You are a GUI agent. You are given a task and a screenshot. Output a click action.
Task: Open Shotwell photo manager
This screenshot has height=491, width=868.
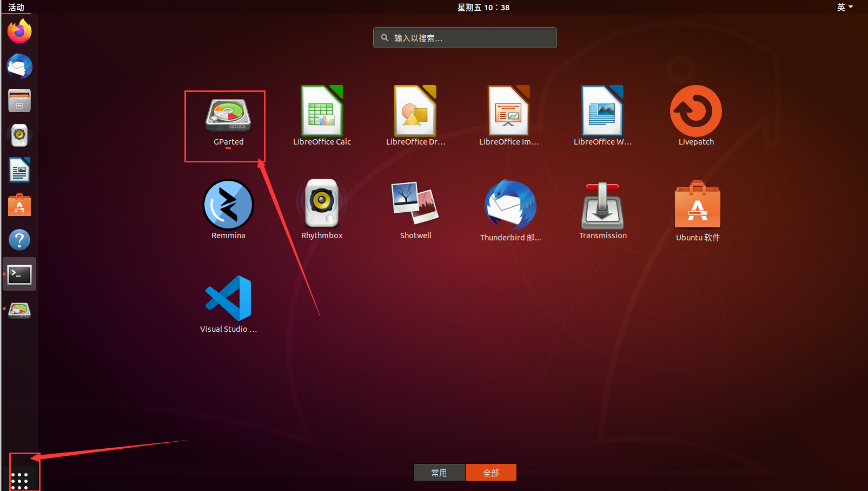click(x=415, y=210)
